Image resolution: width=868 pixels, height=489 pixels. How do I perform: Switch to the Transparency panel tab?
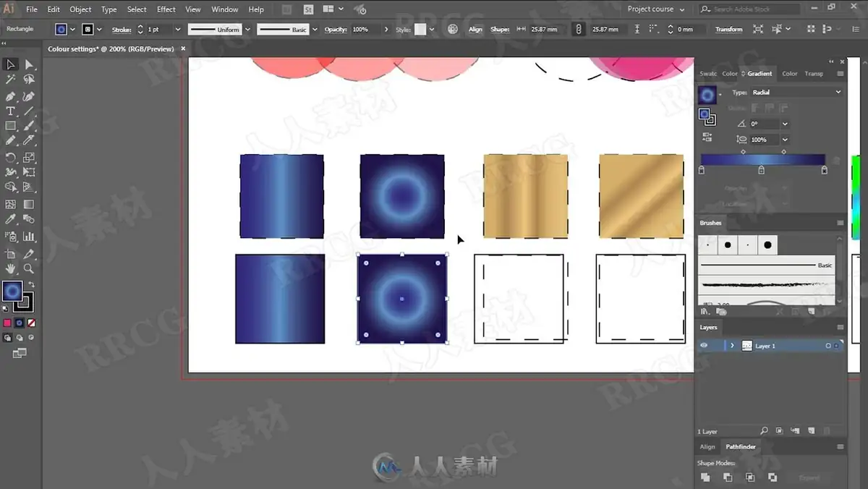click(814, 73)
